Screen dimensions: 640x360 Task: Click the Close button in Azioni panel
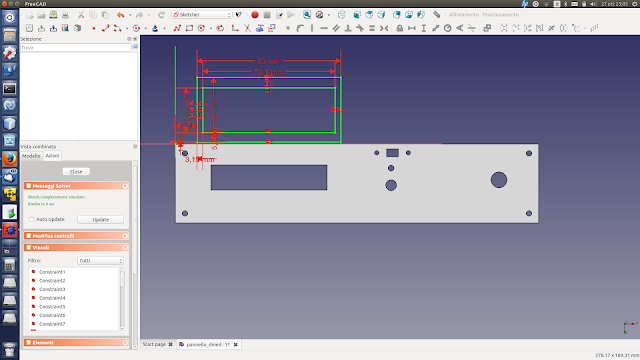click(76, 171)
